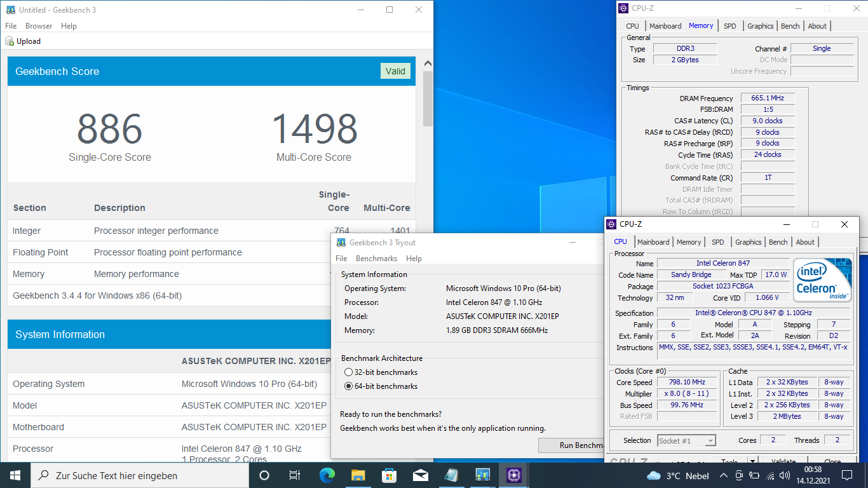Switch to SPD tab in front CPU-Z
This screenshot has height=488, width=868.
coord(717,242)
